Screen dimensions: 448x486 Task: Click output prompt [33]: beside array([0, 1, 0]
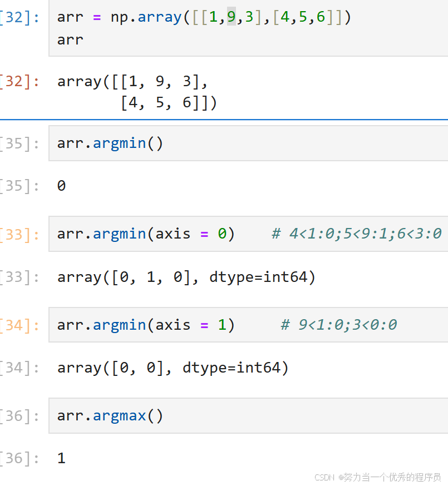point(19,277)
